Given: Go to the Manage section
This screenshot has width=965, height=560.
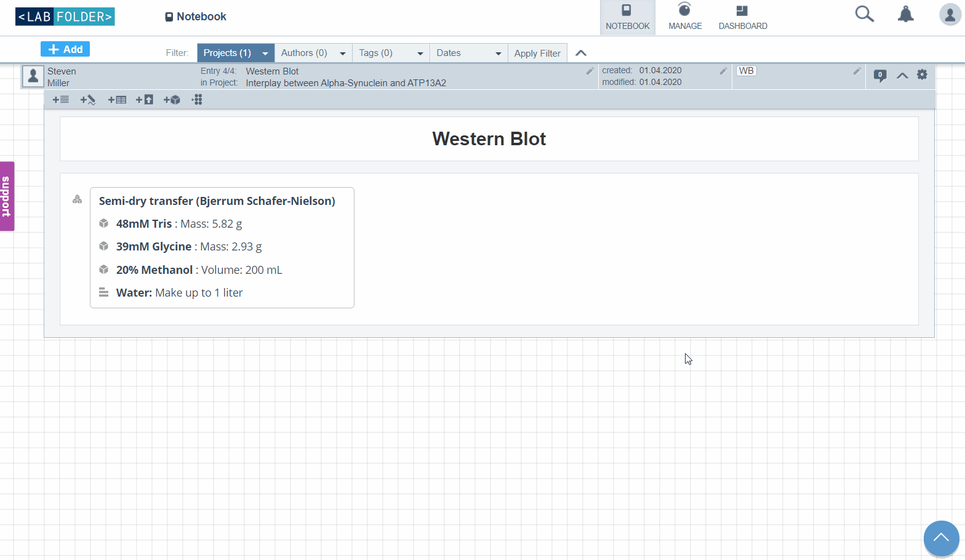Looking at the screenshot, I should pyautogui.click(x=685, y=17).
